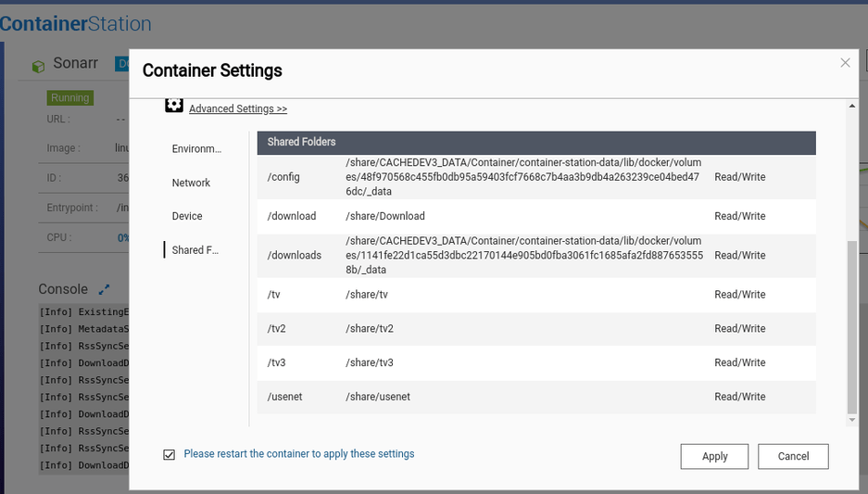Image resolution: width=868 pixels, height=494 pixels.
Task: Toggle restart container checkbox
Action: [x=169, y=454]
